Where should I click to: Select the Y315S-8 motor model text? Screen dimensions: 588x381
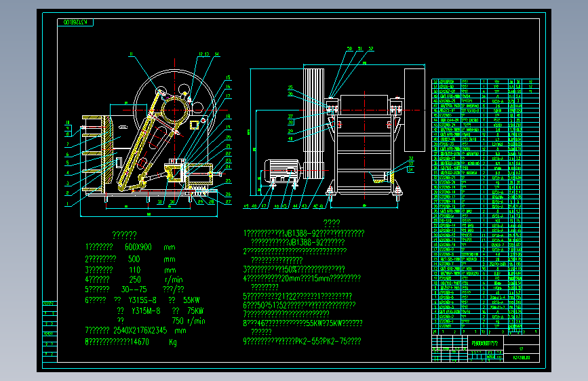(x=142, y=300)
